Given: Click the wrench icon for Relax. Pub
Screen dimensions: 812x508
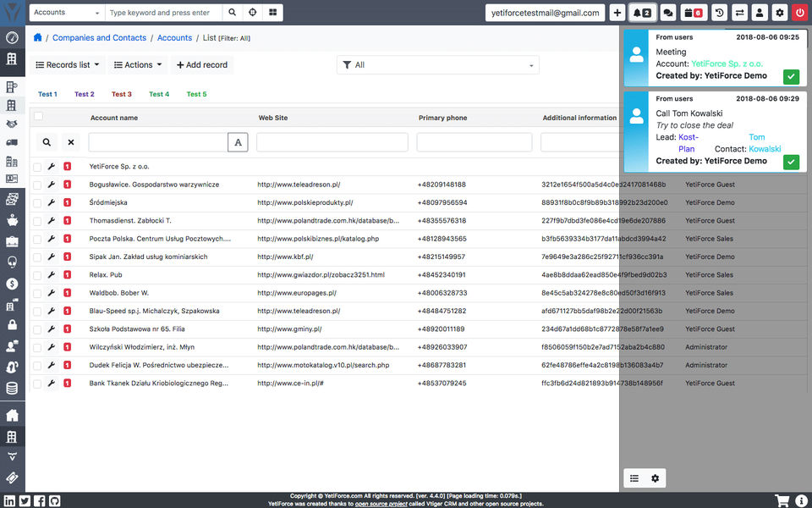Looking at the screenshot, I should pos(52,274).
